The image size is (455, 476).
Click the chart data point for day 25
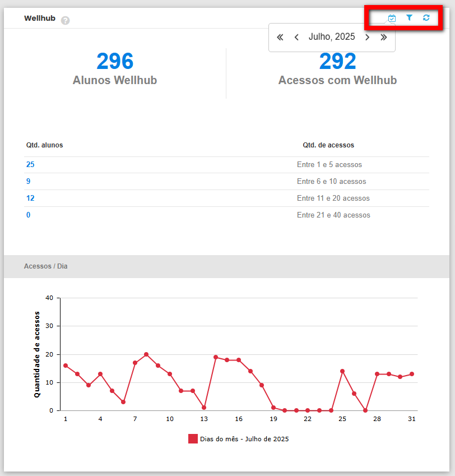(x=342, y=371)
